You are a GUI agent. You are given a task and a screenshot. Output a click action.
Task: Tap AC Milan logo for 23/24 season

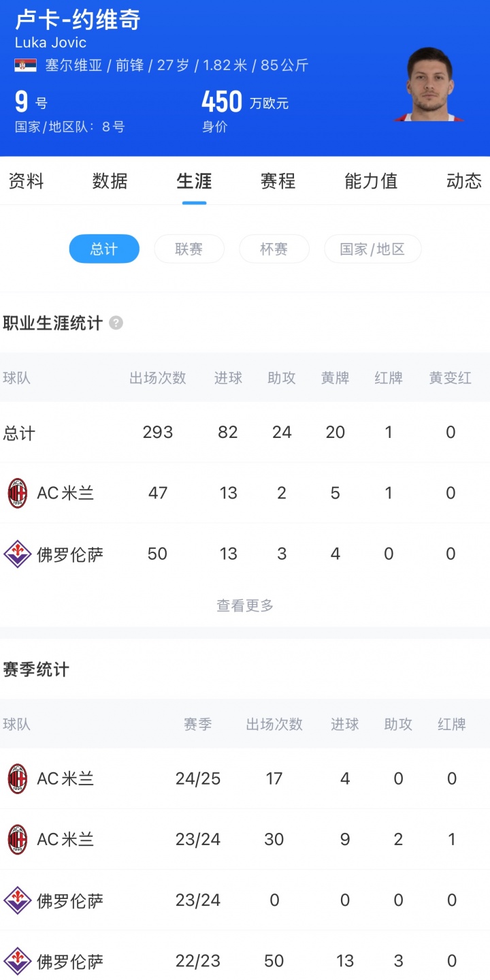pos(18,839)
